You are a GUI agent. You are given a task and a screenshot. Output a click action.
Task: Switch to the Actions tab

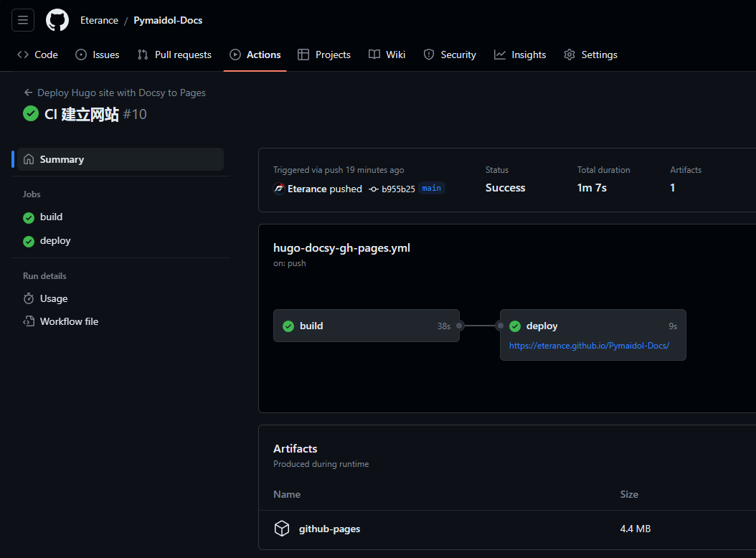click(255, 55)
